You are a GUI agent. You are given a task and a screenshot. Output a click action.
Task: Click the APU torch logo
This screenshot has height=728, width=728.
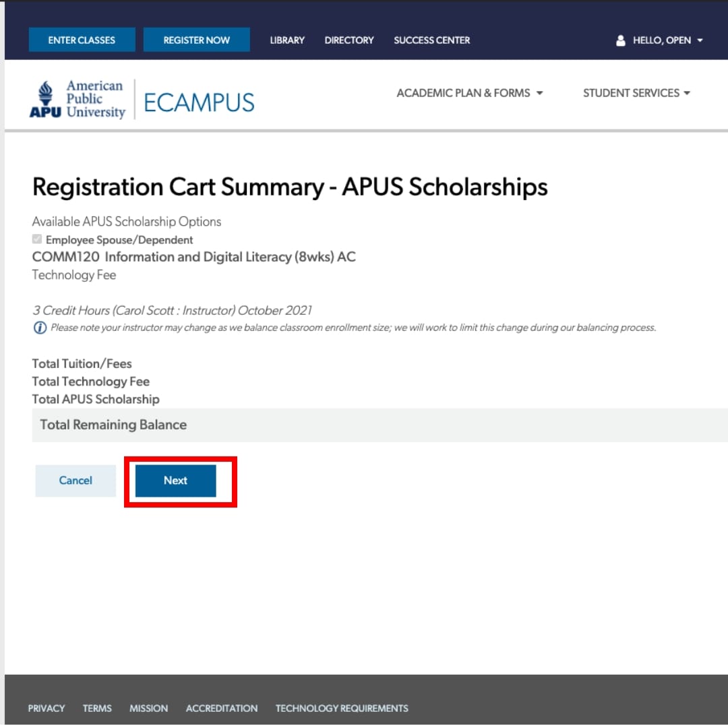click(45, 100)
